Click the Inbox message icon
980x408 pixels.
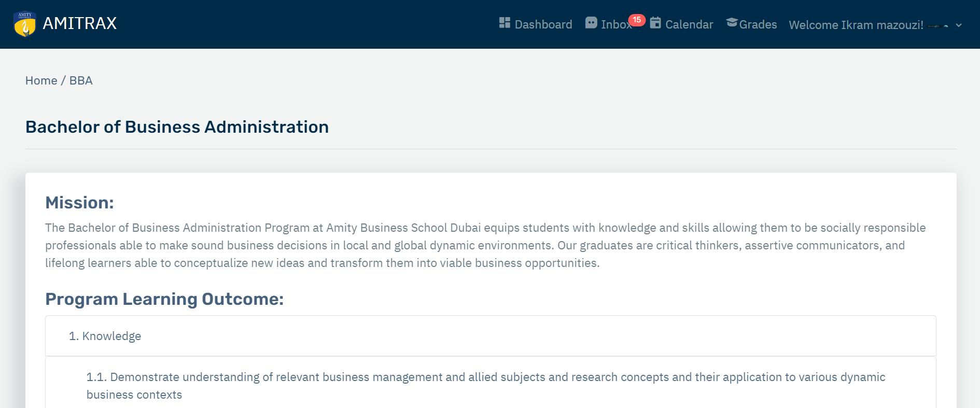[x=591, y=23]
